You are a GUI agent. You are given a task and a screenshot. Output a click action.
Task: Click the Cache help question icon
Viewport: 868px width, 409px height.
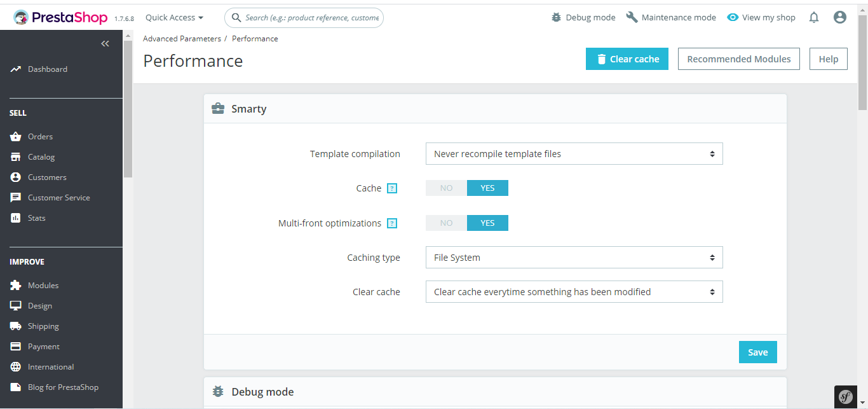click(392, 188)
